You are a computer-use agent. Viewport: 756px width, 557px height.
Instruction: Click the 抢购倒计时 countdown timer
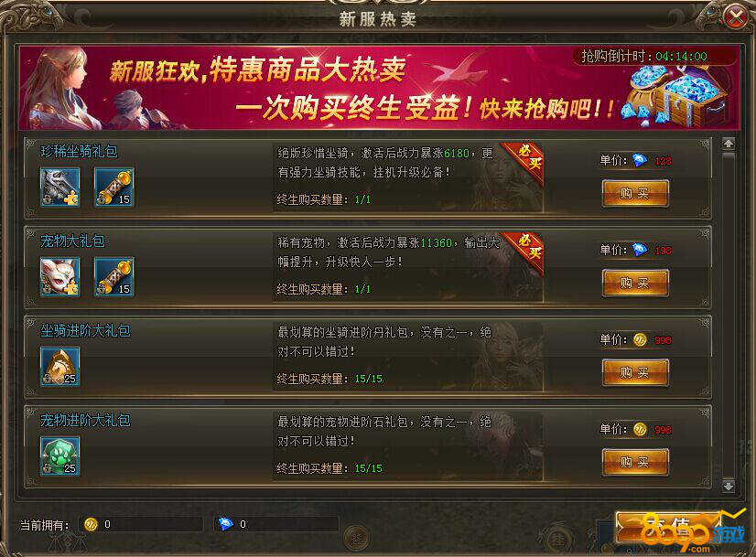pos(644,57)
